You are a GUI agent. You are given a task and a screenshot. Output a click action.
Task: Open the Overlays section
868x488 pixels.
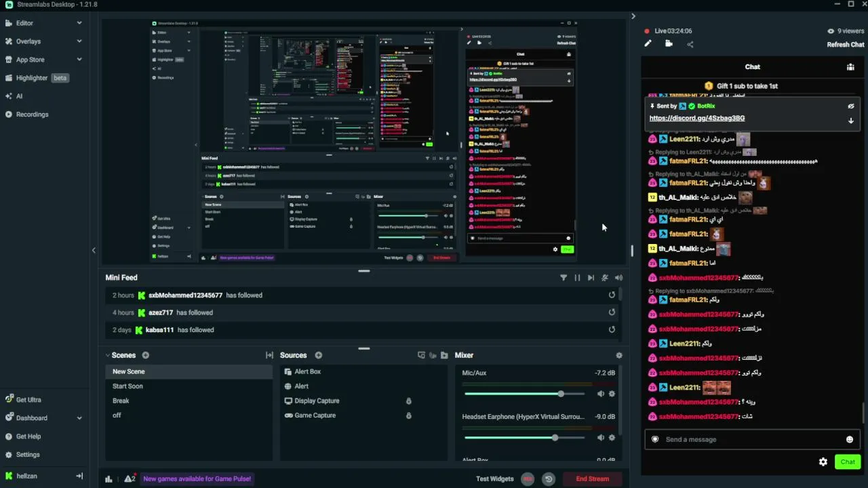point(28,41)
